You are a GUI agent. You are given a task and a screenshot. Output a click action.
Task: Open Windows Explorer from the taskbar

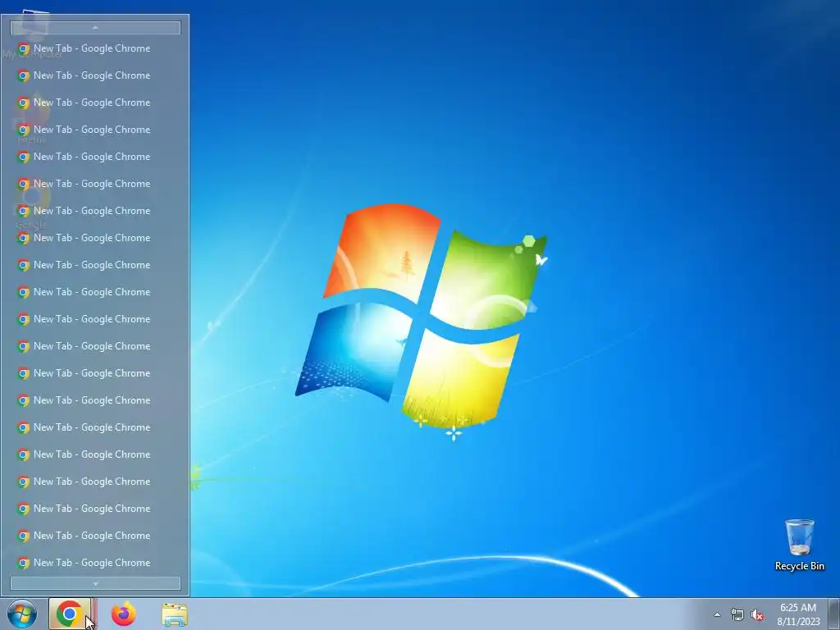pos(175,614)
